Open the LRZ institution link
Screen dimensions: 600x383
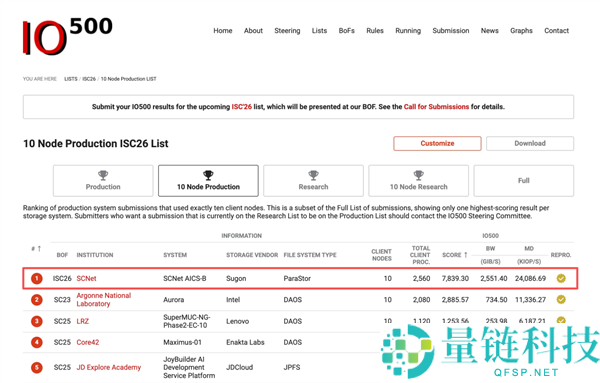click(x=83, y=321)
